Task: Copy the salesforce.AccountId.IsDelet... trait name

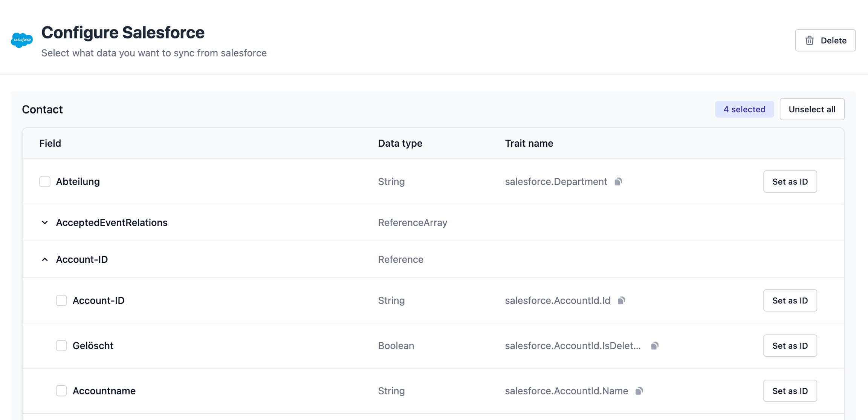Action: click(655, 346)
